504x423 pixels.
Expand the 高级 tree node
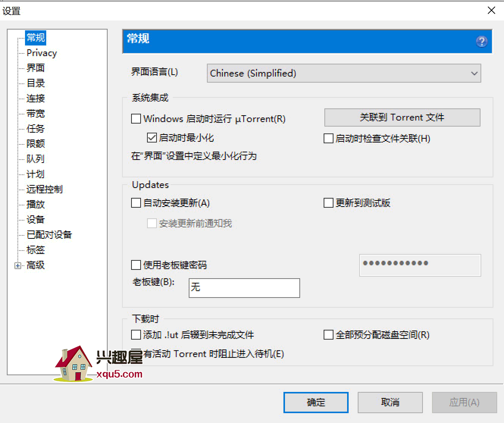(x=18, y=266)
